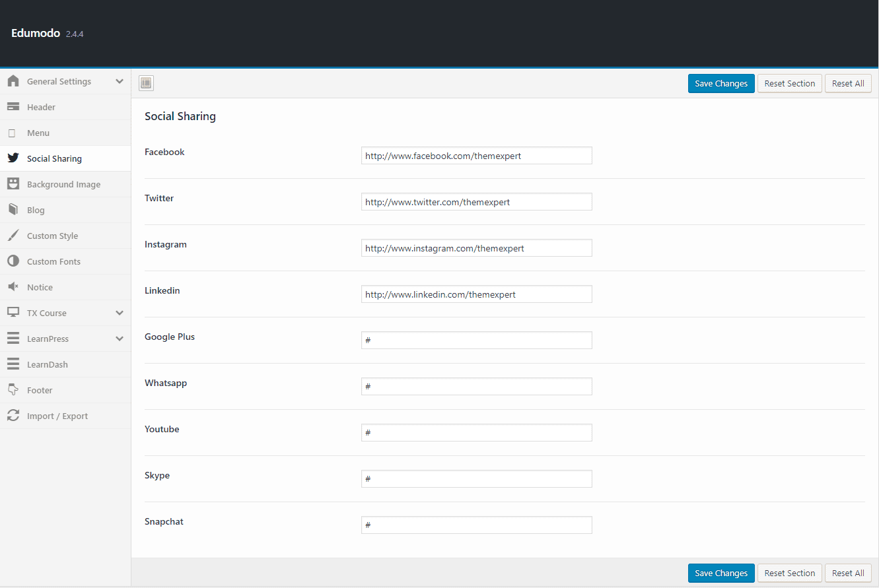Select the Twitter bird icon beside Social Sharing
Viewport: 879px width, 588px height.
[x=13, y=158]
